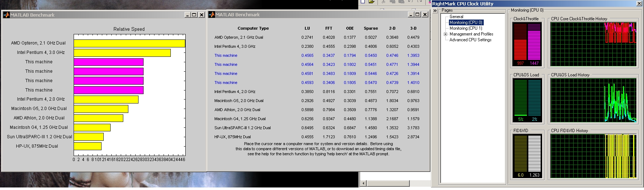Click the MATLAB logo on the table window title

click(212, 14)
